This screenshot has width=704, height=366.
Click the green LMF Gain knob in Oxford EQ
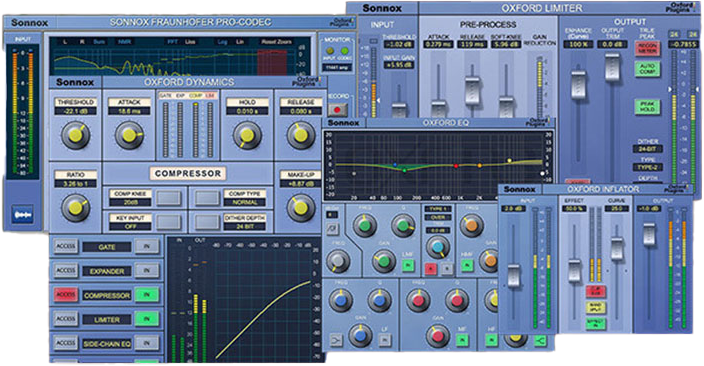coord(383,260)
